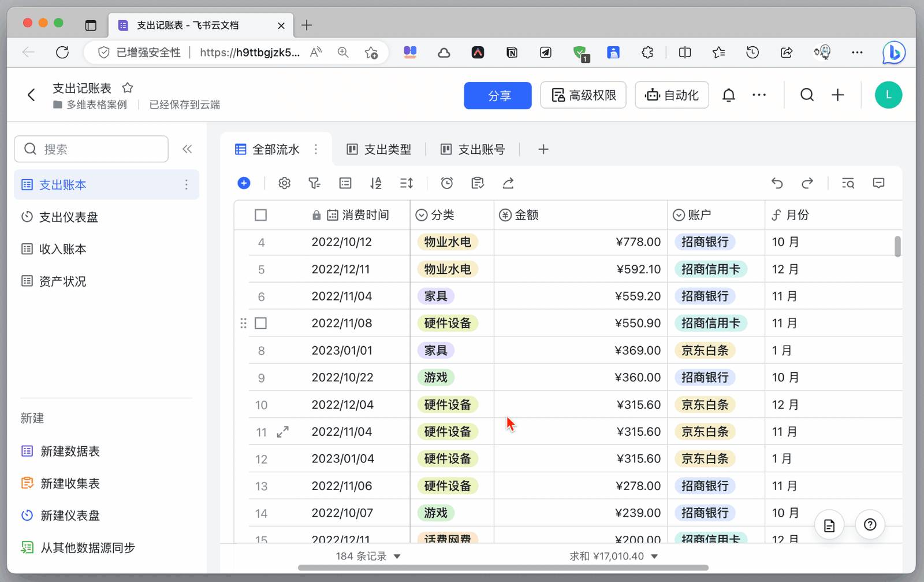The height and width of the screenshot is (582, 924).
Task: Open 高级权限 settings
Action: pyautogui.click(x=583, y=95)
